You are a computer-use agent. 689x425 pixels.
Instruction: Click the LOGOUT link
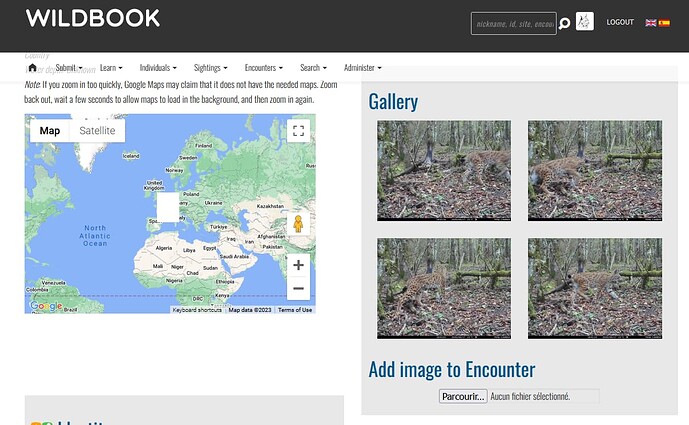620,22
